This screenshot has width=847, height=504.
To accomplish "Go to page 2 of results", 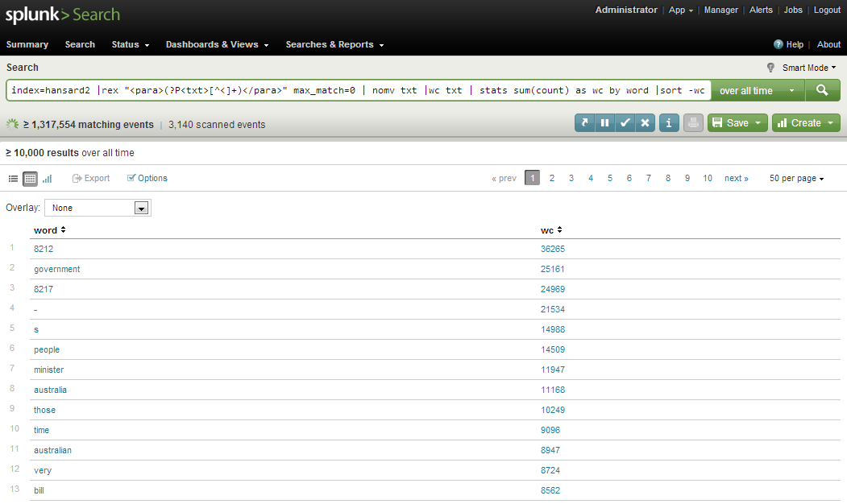I will 552,178.
